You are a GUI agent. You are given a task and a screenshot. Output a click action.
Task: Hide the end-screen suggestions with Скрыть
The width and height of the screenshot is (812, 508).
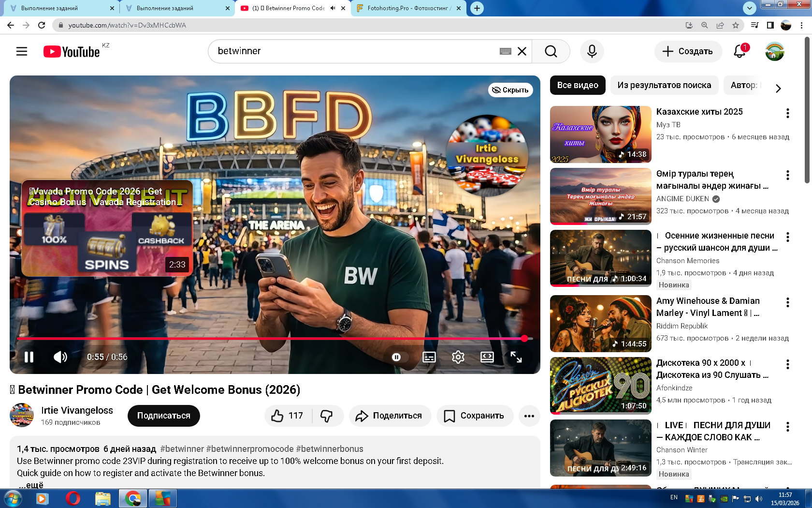pos(510,90)
